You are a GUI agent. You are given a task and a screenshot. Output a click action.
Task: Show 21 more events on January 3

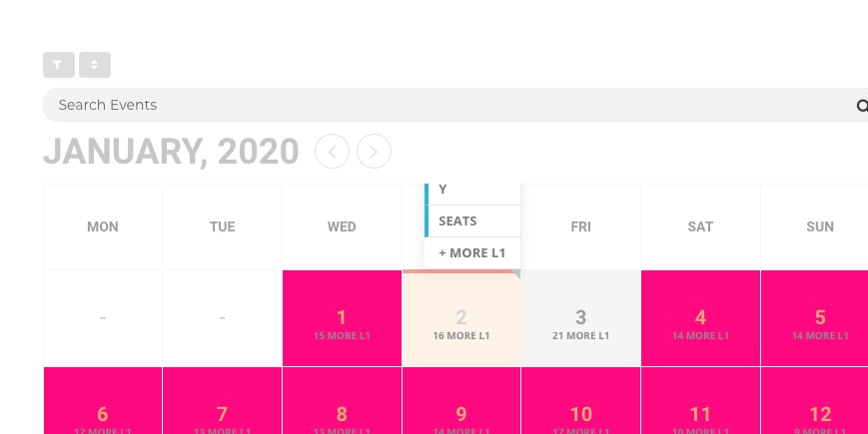click(580, 336)
